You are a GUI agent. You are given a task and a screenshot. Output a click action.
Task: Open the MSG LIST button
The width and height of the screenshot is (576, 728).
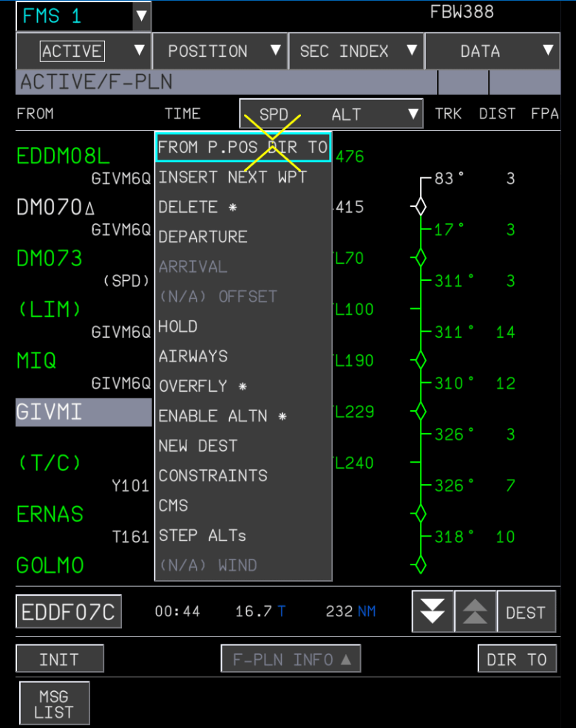point(54,704)
